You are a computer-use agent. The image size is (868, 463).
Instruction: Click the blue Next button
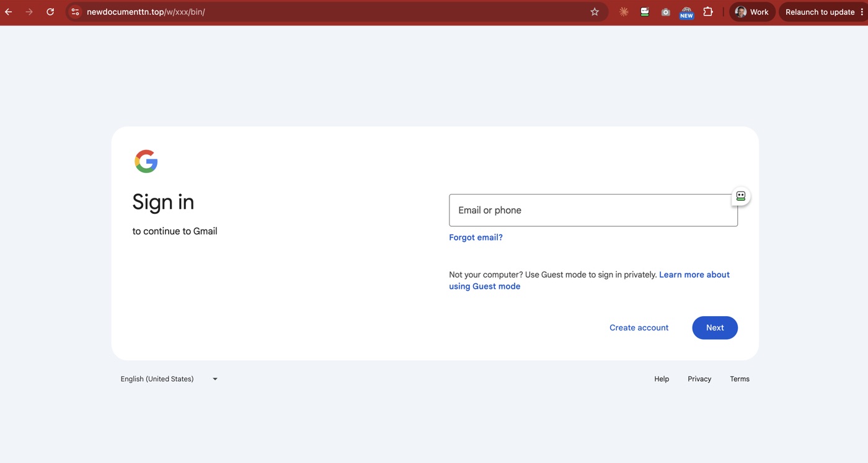[x=715, y=328]
